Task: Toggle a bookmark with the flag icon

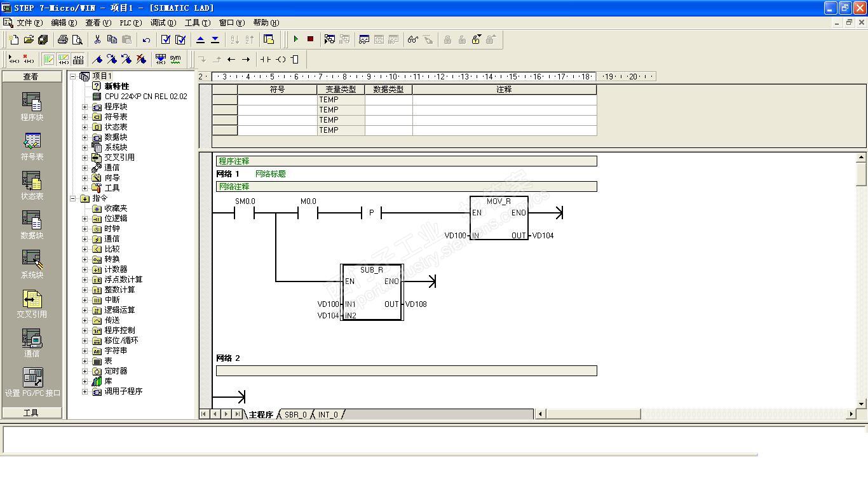Action: tap(97, 59)
